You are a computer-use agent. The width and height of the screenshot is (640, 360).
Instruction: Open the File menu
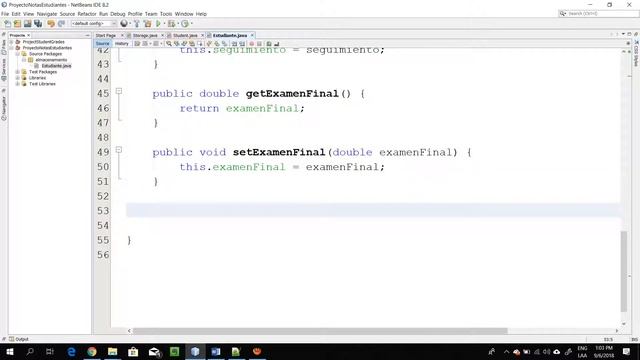tap(5, 14)
